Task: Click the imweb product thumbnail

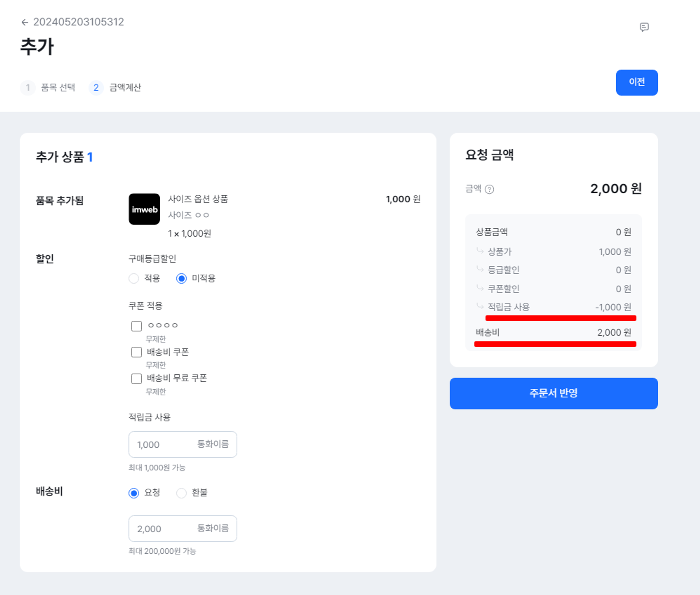Action: (x=144, y=209)
